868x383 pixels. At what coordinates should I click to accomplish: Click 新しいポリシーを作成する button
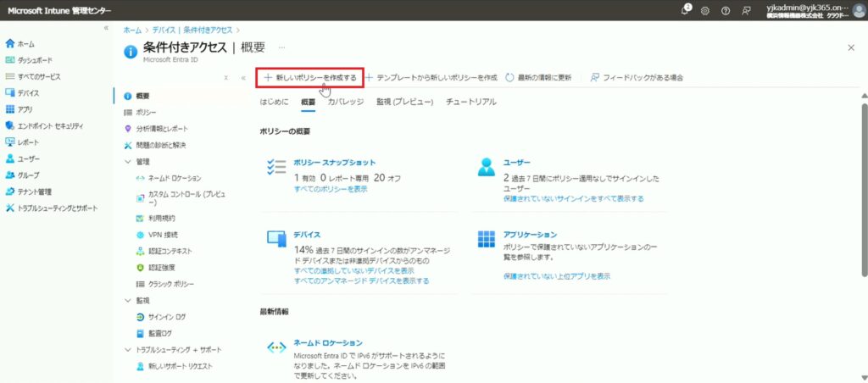coord(310,77)
